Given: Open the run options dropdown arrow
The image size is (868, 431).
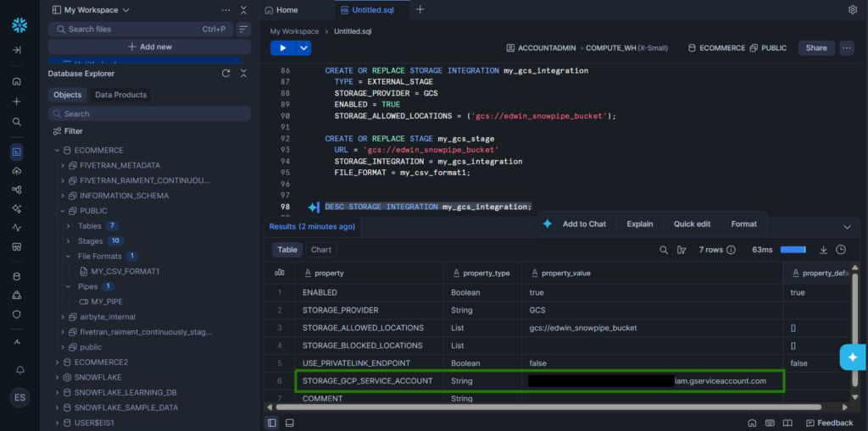Looking at the screenshot, I should pyautogui.click(x=304, y=48).
